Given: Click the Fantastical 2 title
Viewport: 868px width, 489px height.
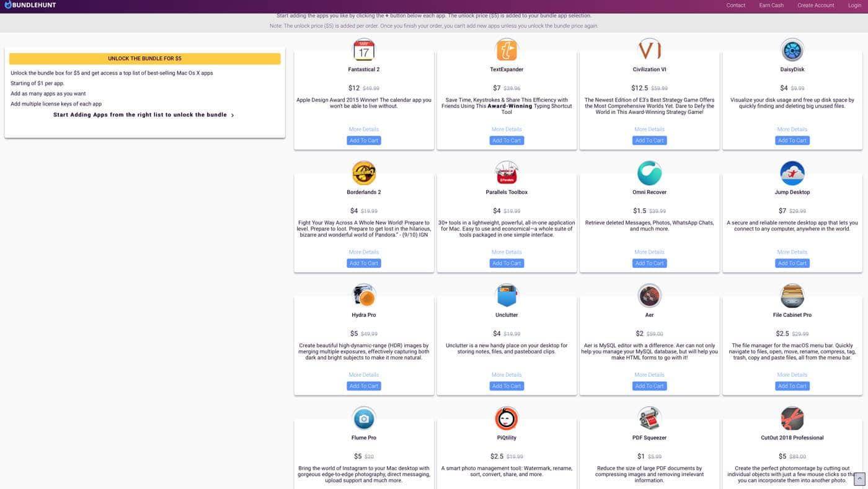Looking at the screenshot, I should coord(364,69).
